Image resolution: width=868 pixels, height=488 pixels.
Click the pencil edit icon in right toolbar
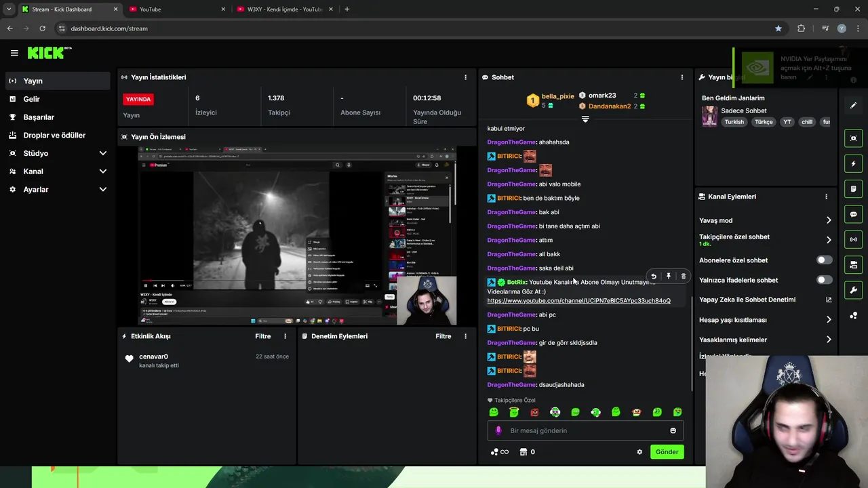tap(853, 105)
